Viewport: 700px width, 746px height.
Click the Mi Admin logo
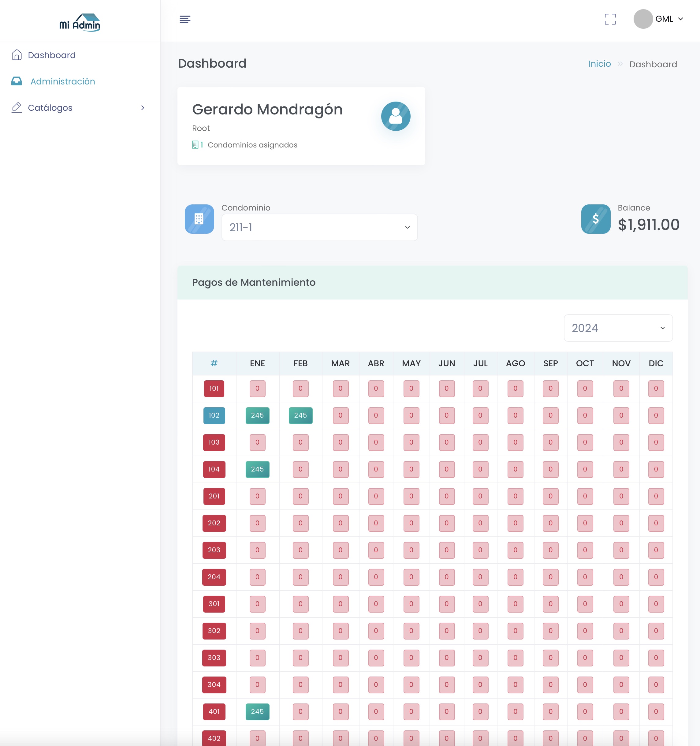point(80,23)
